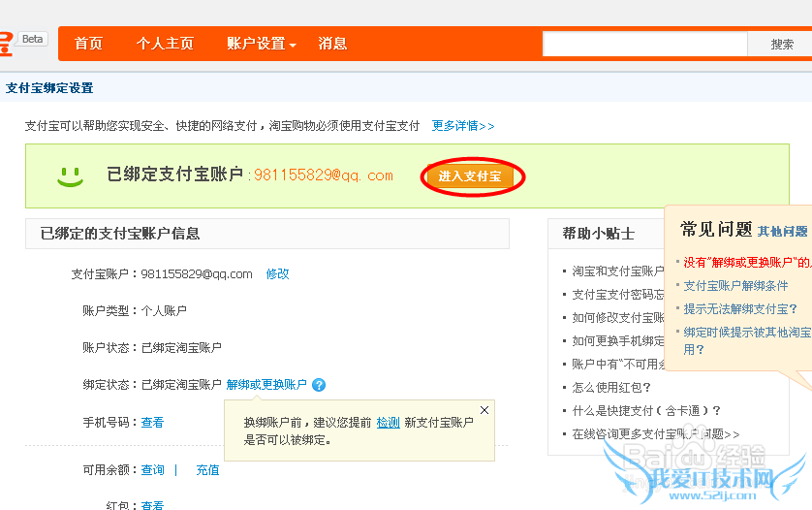Image resolution: width=812 pixels, height=510 pixels.
Task: Open the 首页 navigation item
Action: coord(88,44)
